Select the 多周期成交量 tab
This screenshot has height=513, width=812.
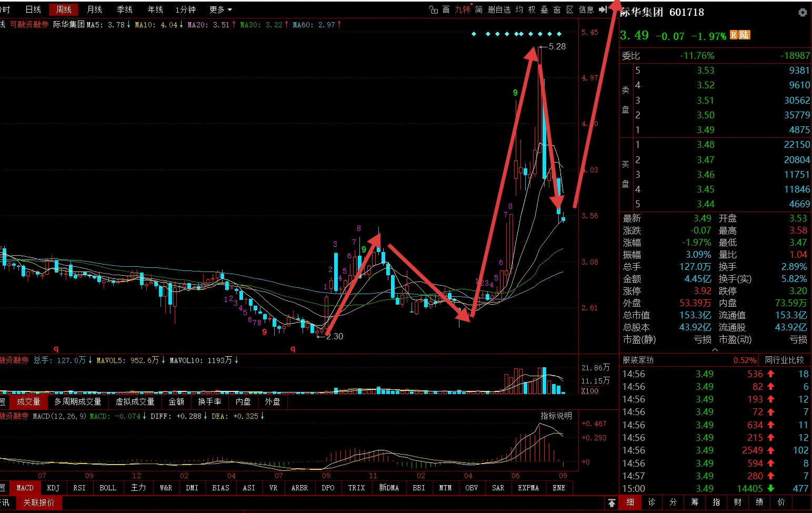78,401
